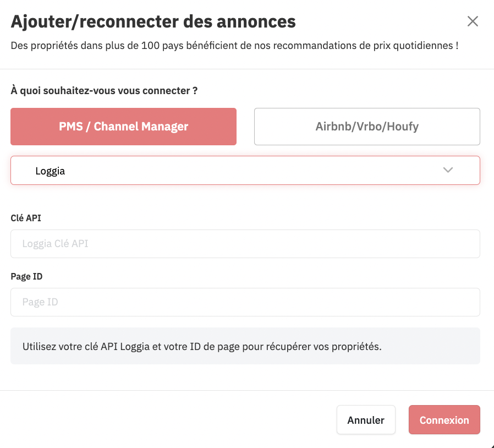The width and height of the screenshot is (494, 448).
Task: Click the 'Clé API' field label
Action: click(x=26, y=218)
